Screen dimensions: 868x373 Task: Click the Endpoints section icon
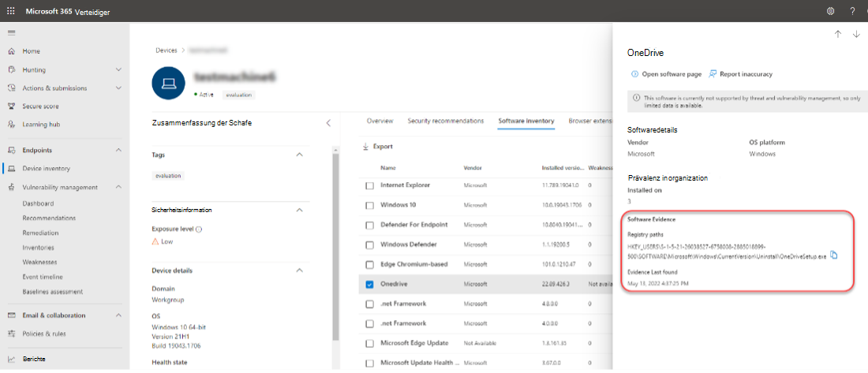point(11,150)
